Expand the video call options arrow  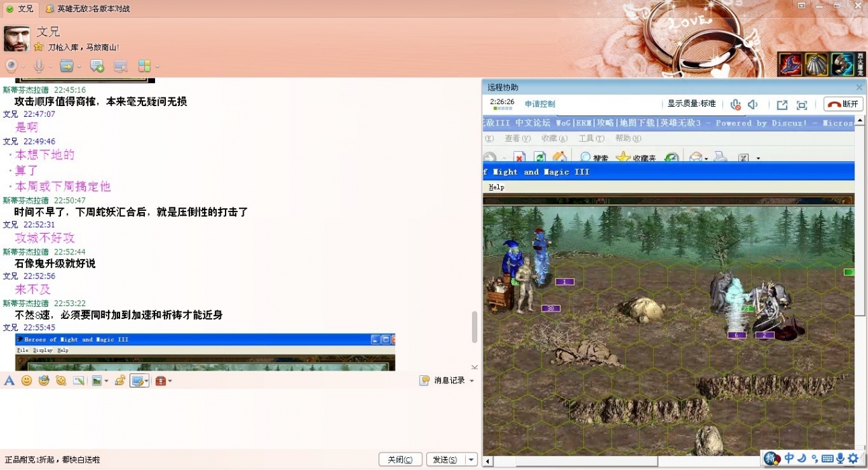click(x=23, y=66)
